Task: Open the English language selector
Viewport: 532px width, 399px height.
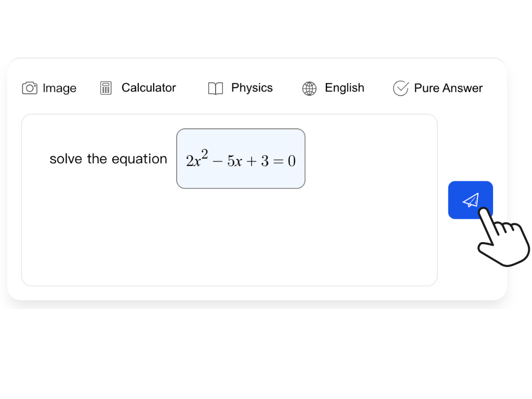Action: (x=344, y=88)
